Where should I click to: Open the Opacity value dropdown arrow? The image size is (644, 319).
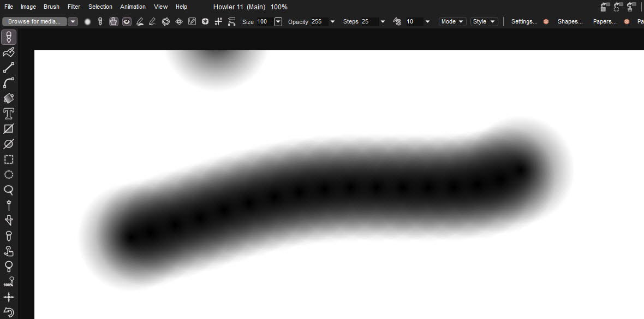[x=332, y=22]
